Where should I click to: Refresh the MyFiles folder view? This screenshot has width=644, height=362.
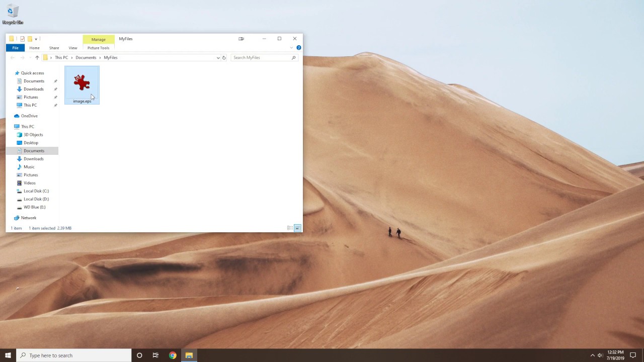click(224, 58)
